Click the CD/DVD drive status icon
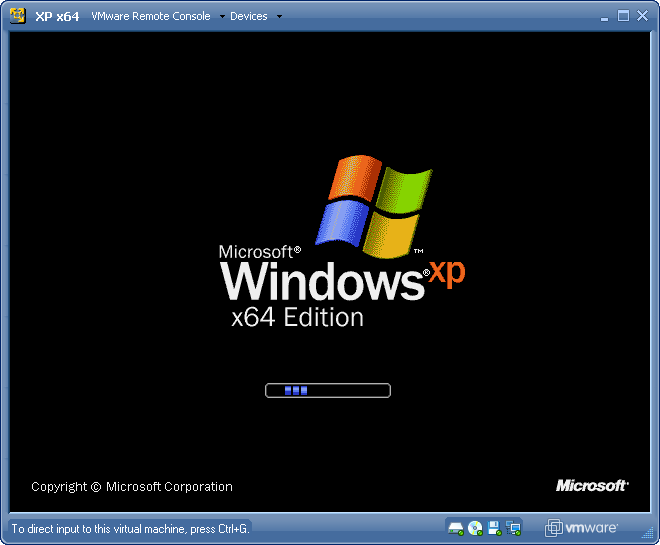The width and height of the screenshot is (660, 545). (475, 528)
